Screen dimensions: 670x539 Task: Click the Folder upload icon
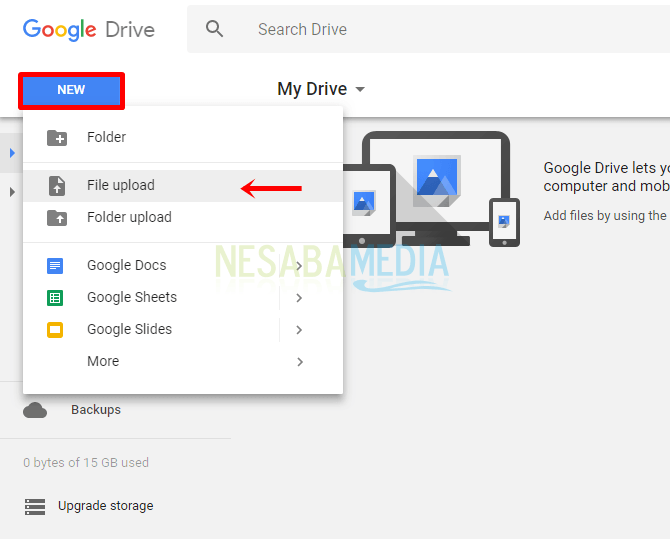pyautogui.click(x=57, y=218)
